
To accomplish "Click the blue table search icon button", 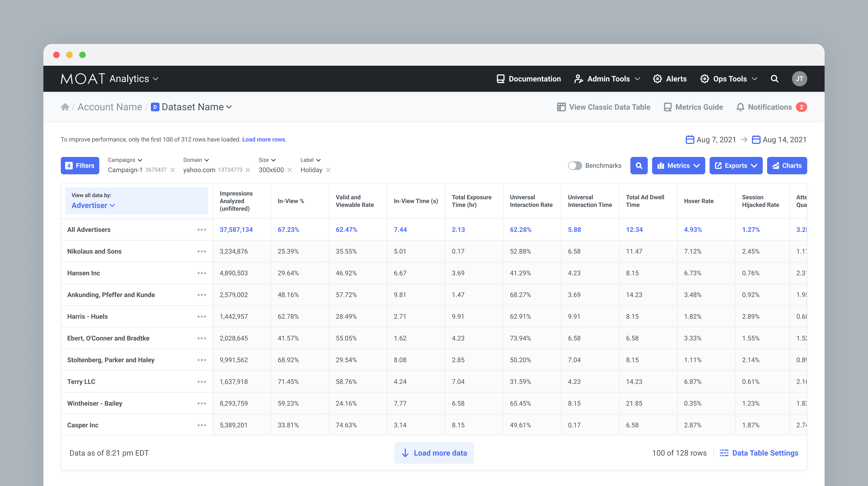I will tap(639, 166).
